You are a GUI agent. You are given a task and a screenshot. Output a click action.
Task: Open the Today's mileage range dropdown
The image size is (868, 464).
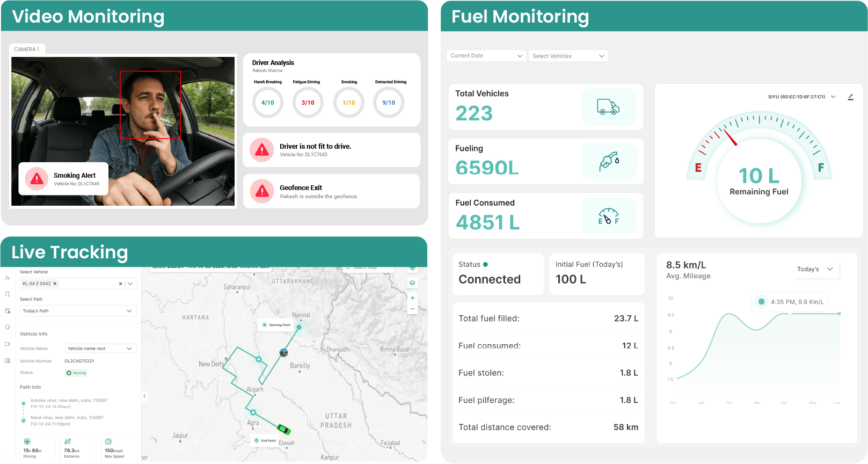[x=815, y=269]
